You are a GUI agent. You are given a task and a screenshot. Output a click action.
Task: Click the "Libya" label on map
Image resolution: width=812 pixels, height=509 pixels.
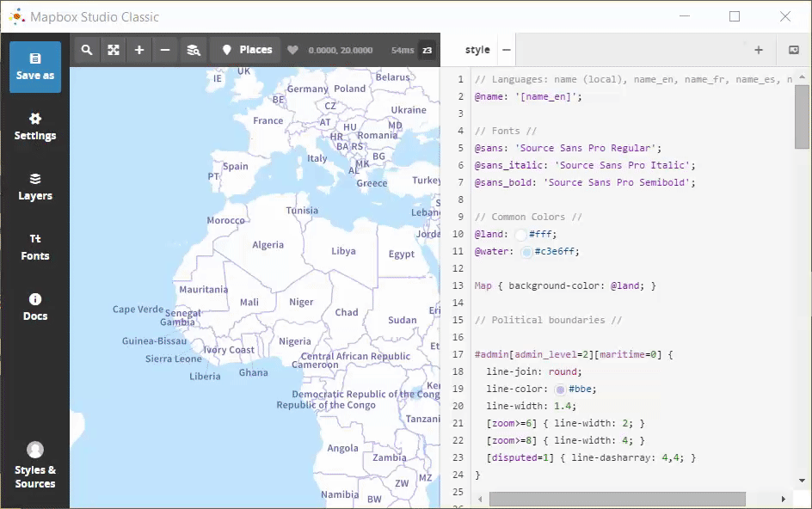click(x=343, y=251)
